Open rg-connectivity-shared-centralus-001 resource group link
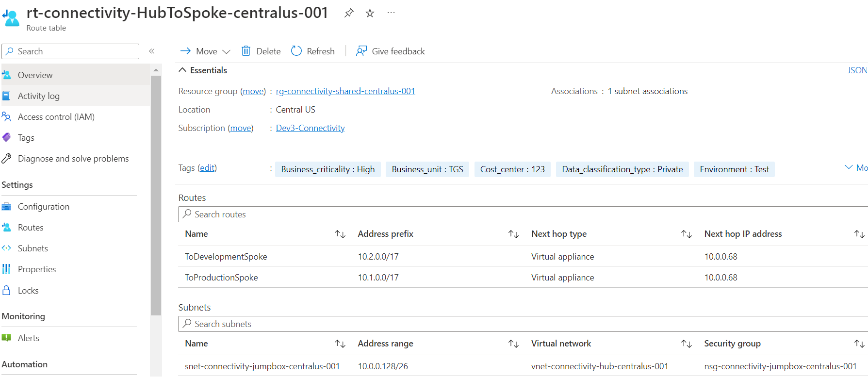Viewport: 868px width, 378px height. pos(345,91)
